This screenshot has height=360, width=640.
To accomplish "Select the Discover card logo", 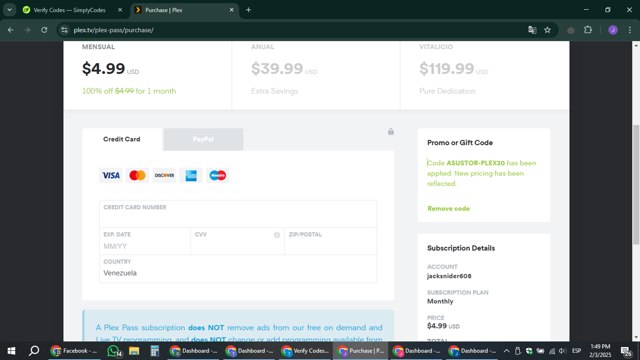I will point(164,175).
